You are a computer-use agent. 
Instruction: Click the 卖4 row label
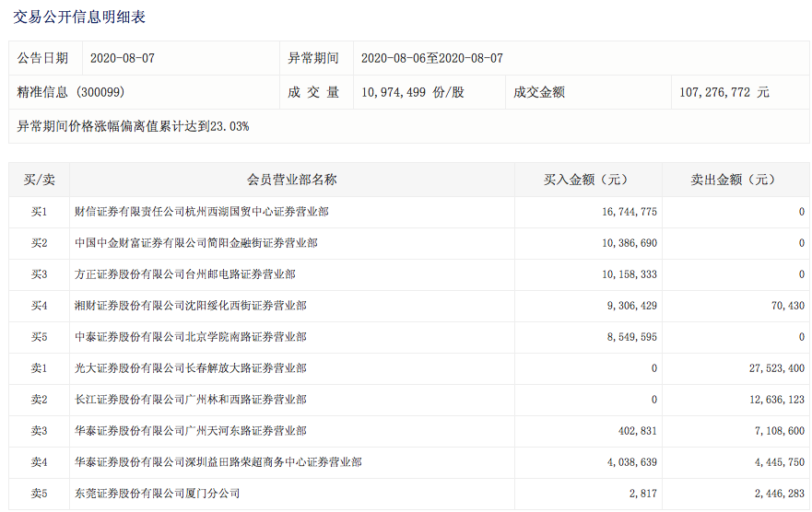tap(39, 462)
